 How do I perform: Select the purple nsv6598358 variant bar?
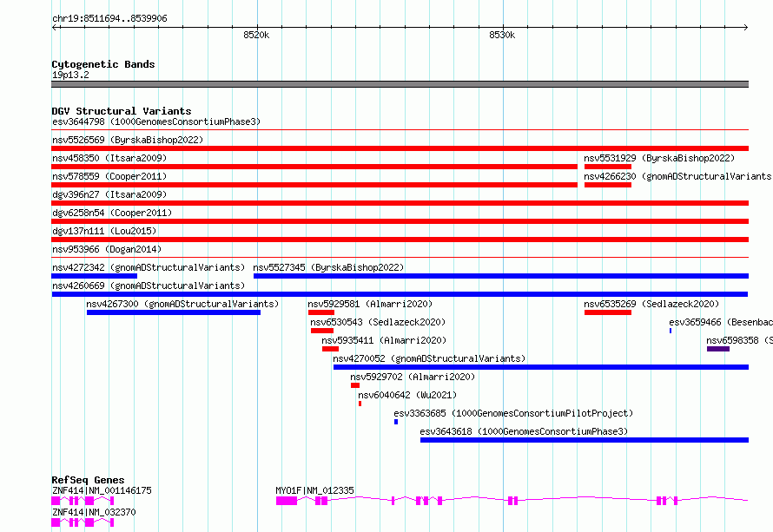click(717, 349)
